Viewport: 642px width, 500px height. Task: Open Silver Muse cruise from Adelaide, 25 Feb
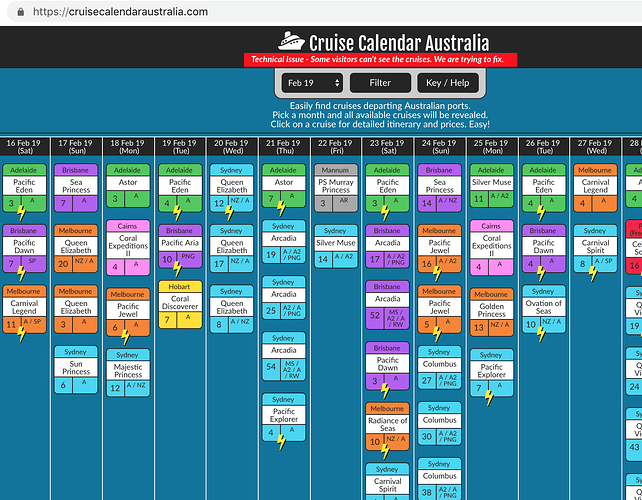click(491, 186)
